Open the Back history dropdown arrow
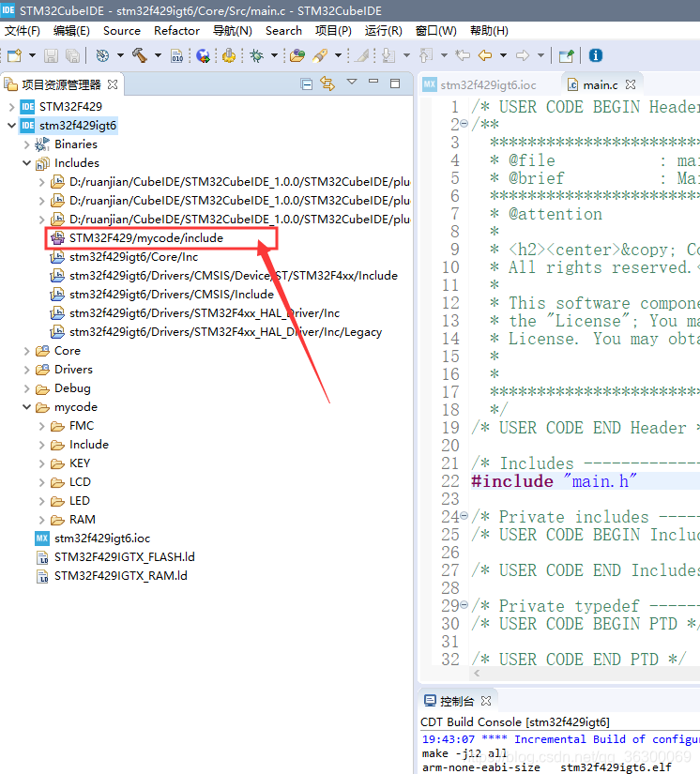The image size is (700, 774). tap(504, 55)
